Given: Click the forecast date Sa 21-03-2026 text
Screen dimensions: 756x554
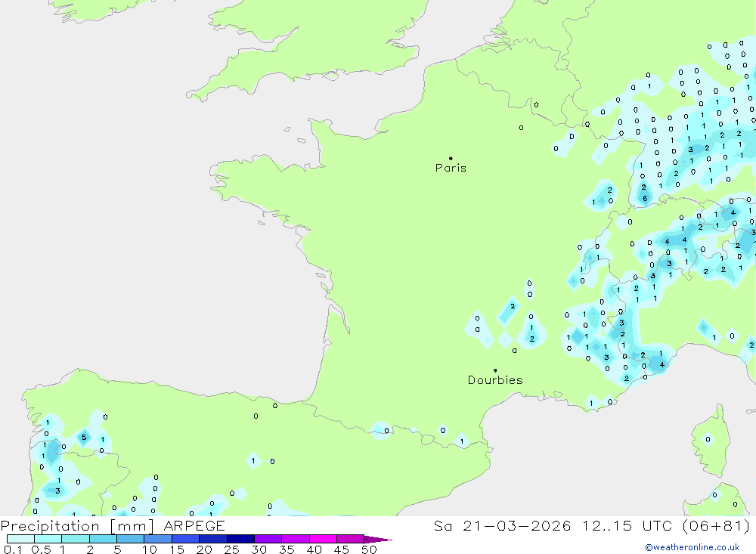Looking at the screenshot, I should pyautogui.click(x=503, y=526).
